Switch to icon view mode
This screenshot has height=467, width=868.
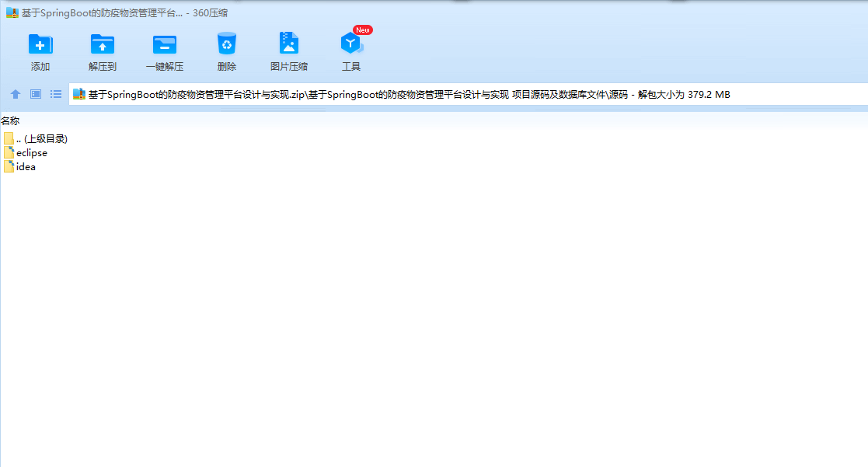click(x=36, y=94)
